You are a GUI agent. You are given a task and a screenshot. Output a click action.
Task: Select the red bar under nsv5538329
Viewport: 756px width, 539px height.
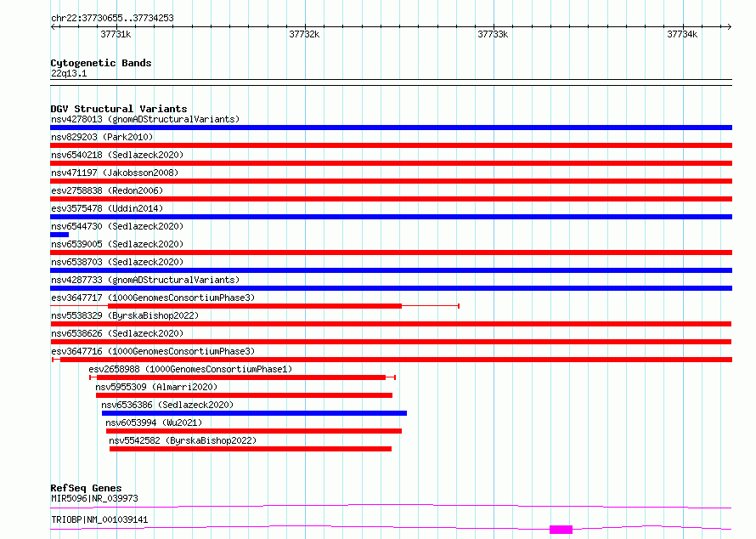tap(391, 324)
